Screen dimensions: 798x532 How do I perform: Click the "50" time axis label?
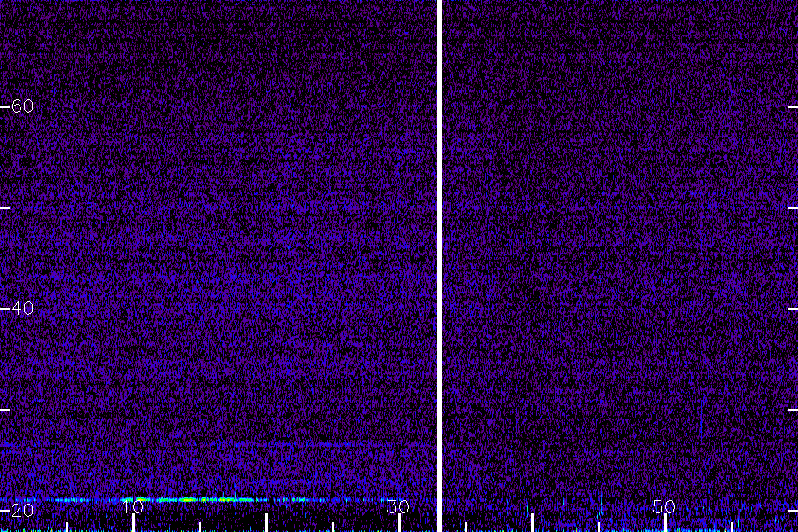pyautogui.click(x=664, y=506)
